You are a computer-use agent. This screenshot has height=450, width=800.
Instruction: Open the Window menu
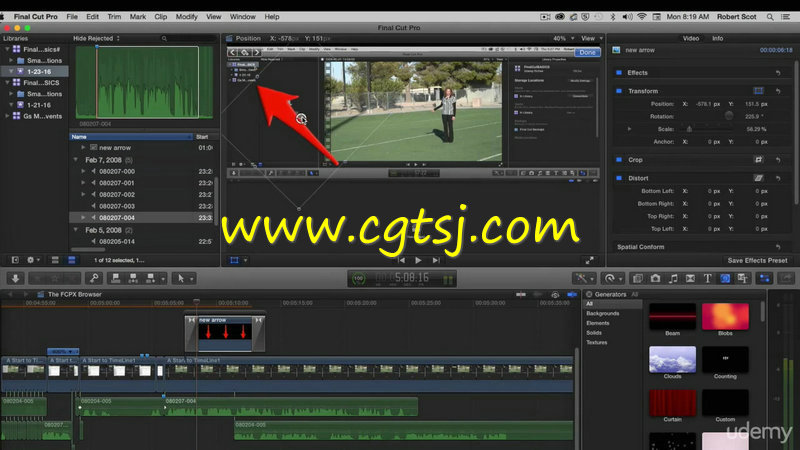coord(242,17)
